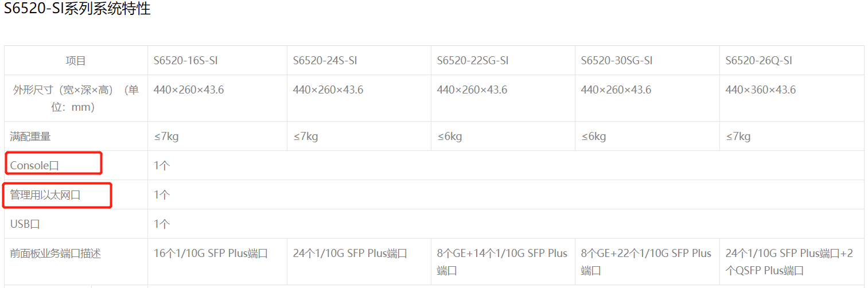Select the 满配重量 row label
The width and height of the screenshot is (868, 288).
pos(30,137)
